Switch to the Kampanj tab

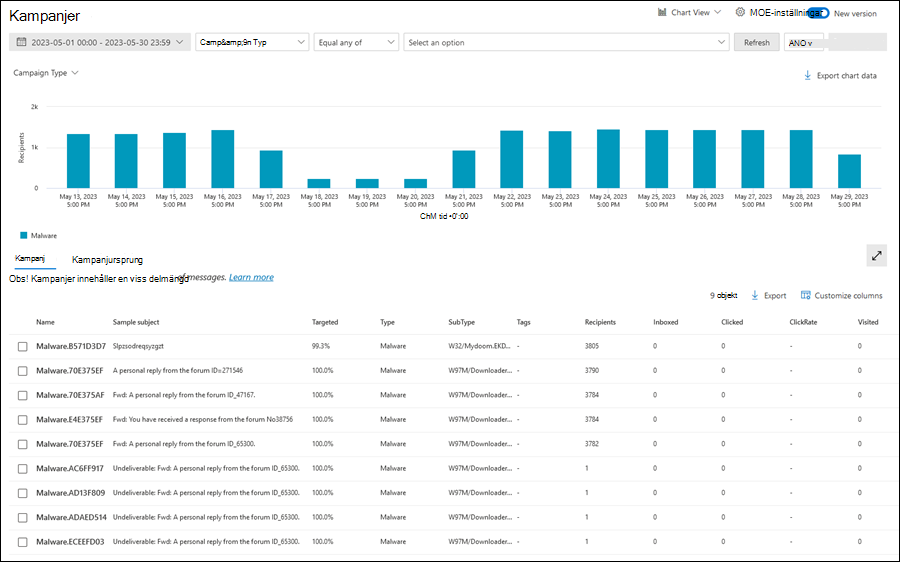coord(30,258)
